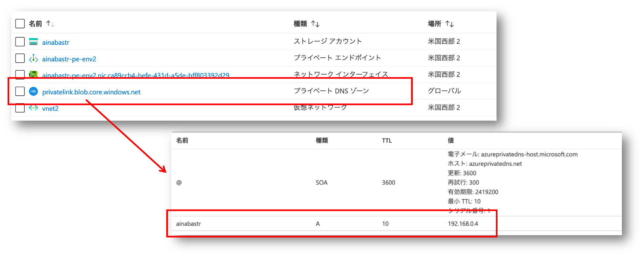
Task: Check the box for ainabastr-pe-env2 row
Action: click(20, 58)
